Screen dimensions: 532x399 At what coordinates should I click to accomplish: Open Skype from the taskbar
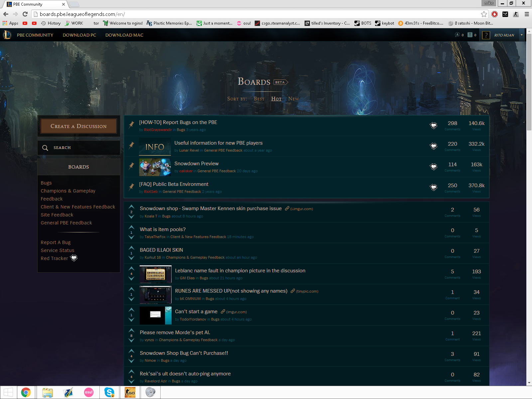[x=109, y=392]
